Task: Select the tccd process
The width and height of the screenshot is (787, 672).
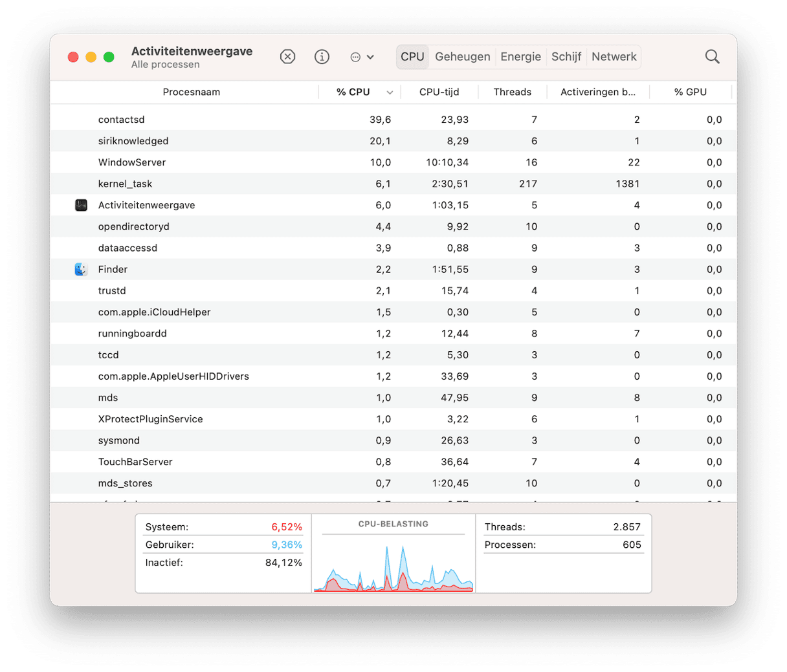Action: (x=393, y=354)
